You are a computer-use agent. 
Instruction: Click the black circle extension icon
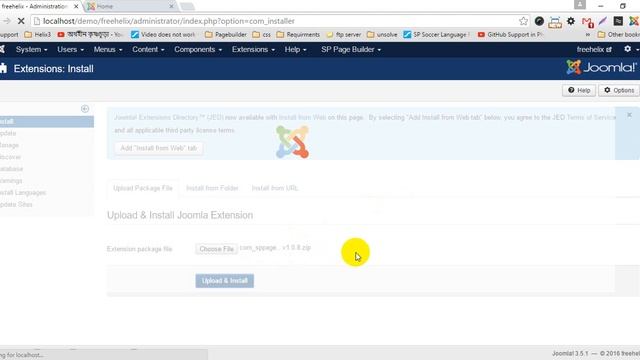coord(539,21)
